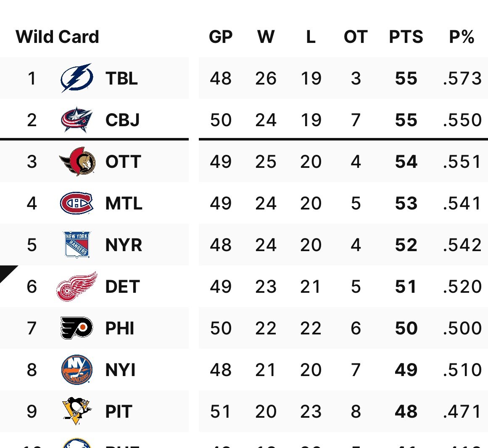Open the CBJ team link
This screenshot has width=488, height=448.
(122, 120)
